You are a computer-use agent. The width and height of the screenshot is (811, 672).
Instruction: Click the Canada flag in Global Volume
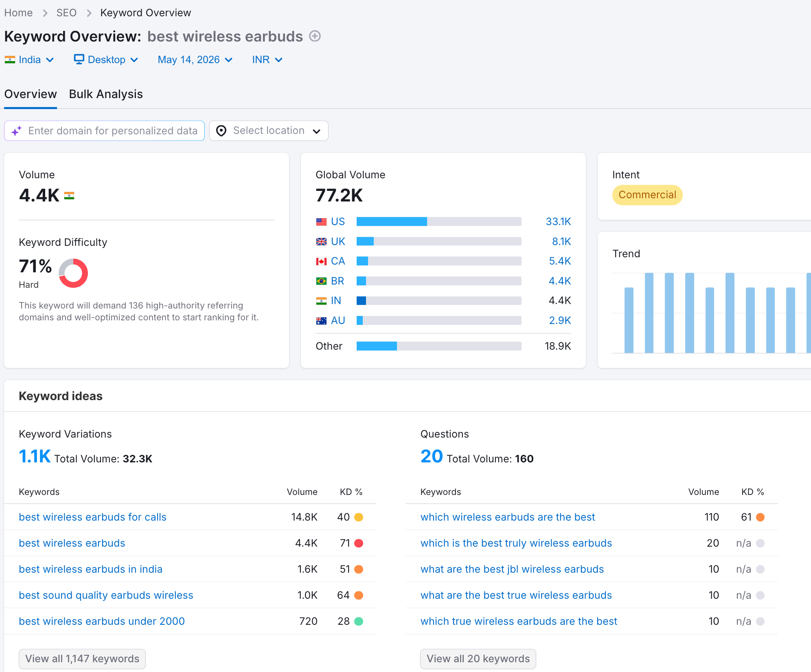pyautogui.click(x=321, y=261)
